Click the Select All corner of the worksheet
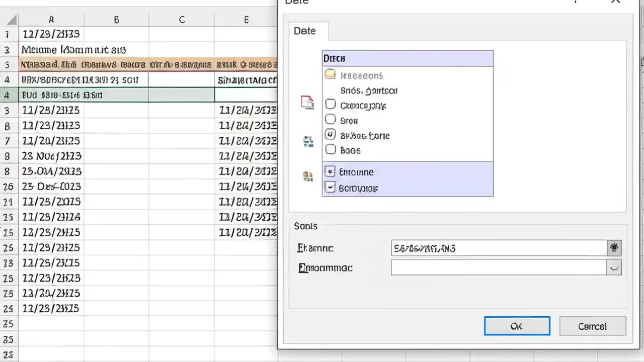 [x=11, y=19]
